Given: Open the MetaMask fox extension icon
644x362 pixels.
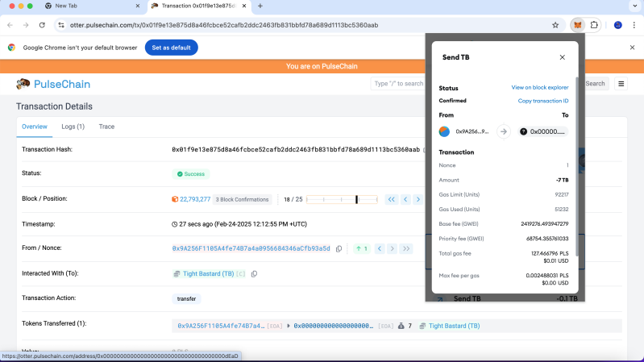Looking at the screenshot, I should (x=577, y=25).
